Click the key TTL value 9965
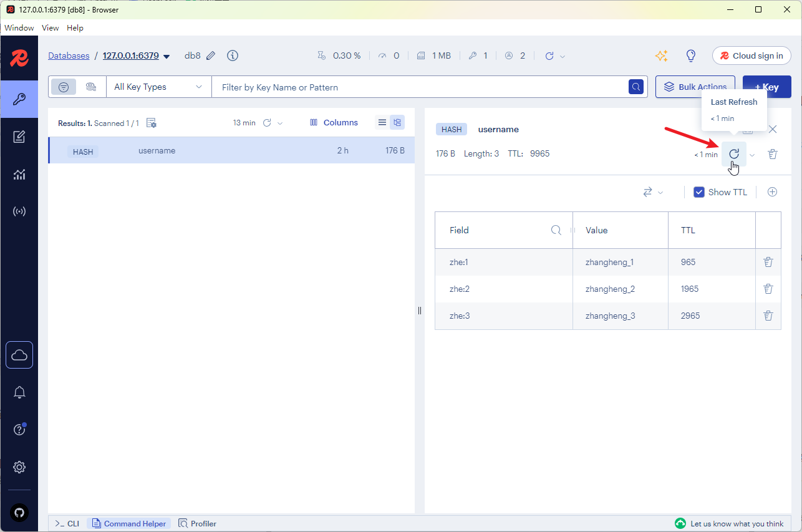Viewport: 802px width, 532px height. [540, 153]
